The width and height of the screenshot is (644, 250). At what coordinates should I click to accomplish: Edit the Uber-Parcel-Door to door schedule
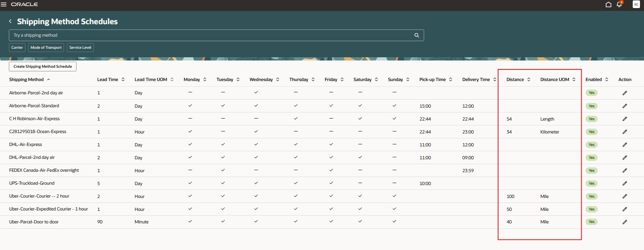coord(625,222)
